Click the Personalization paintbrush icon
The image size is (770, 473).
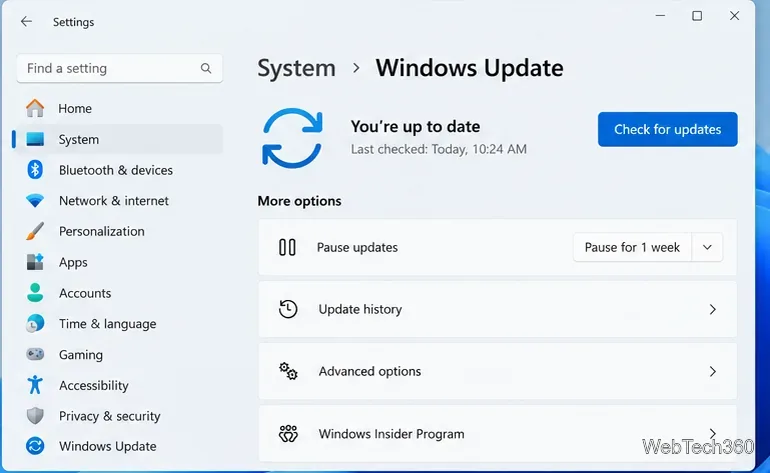[x=35, y=231]
